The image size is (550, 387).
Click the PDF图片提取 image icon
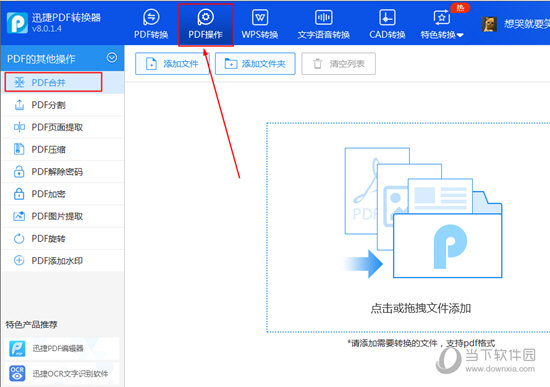[19, 216]
